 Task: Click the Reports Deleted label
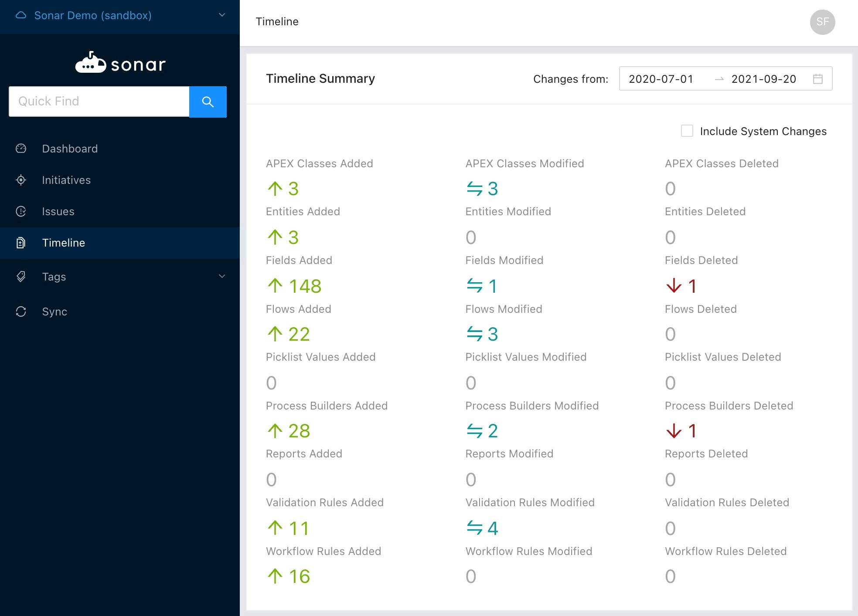[706, 454]
